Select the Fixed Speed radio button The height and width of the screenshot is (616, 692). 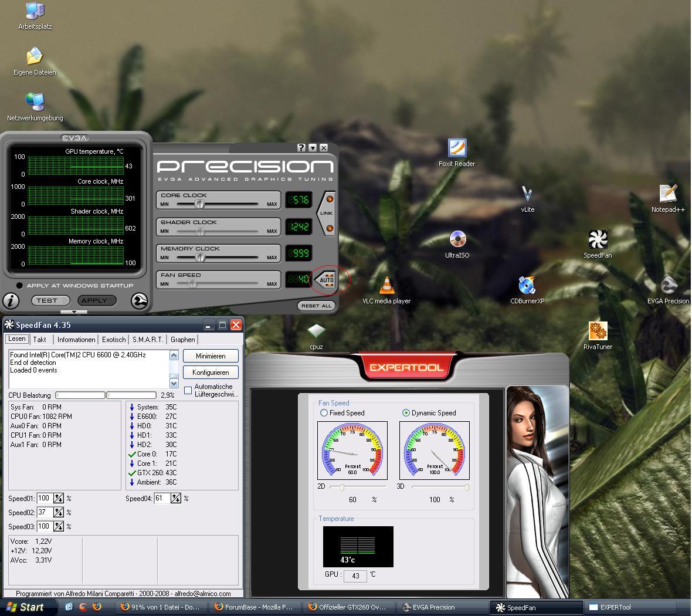[324, 413]
